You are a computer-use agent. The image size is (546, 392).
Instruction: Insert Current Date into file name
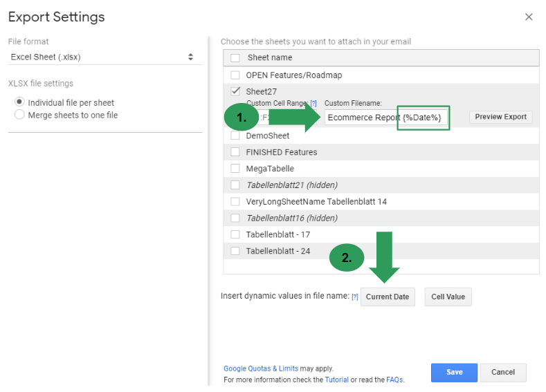387,297
